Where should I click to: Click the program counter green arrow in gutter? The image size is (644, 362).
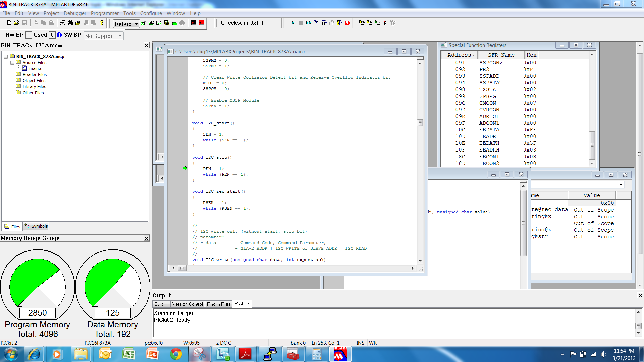pos(185,168)
